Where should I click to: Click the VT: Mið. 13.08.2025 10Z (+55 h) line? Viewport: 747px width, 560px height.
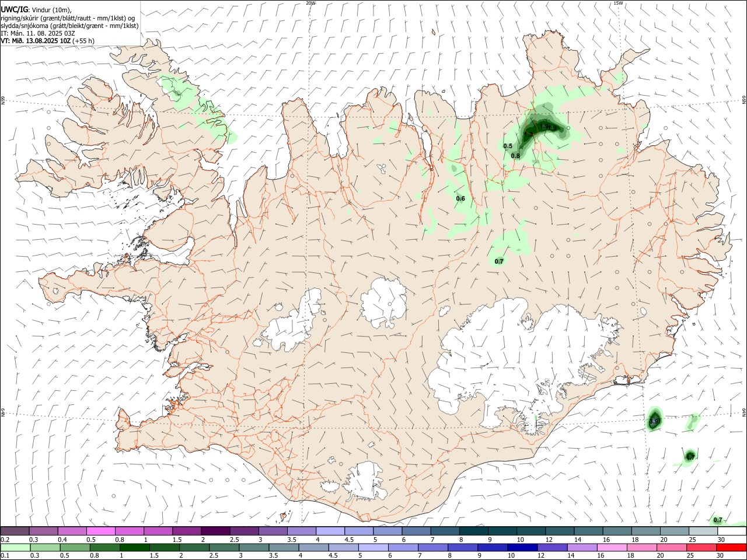pos(47,41)
